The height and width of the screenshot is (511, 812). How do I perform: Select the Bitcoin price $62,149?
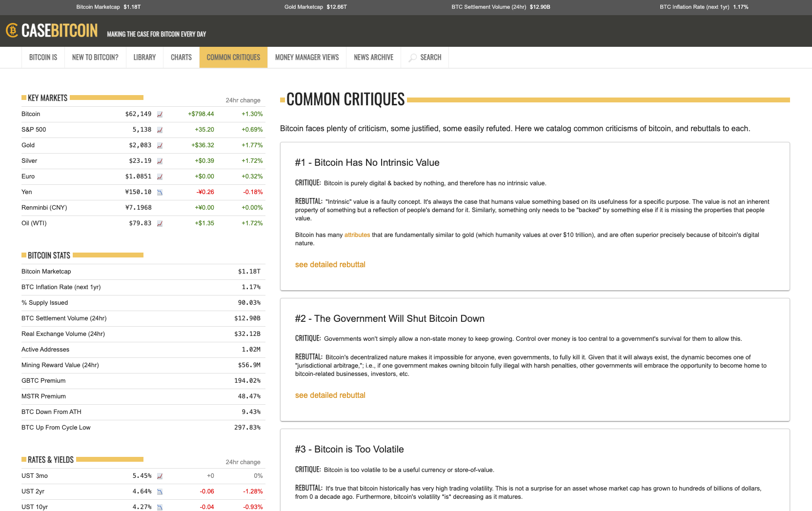pyautogui.click(x=138, y=114)
